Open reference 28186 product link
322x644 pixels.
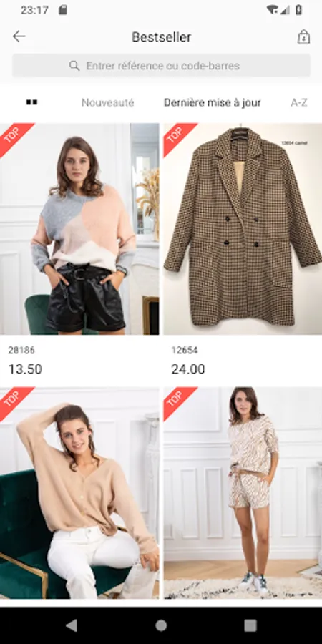click(21, 351)
